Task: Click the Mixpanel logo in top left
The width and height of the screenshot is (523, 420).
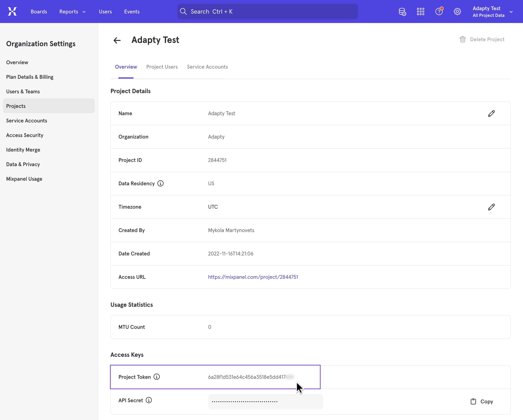Action: (12, 11)
